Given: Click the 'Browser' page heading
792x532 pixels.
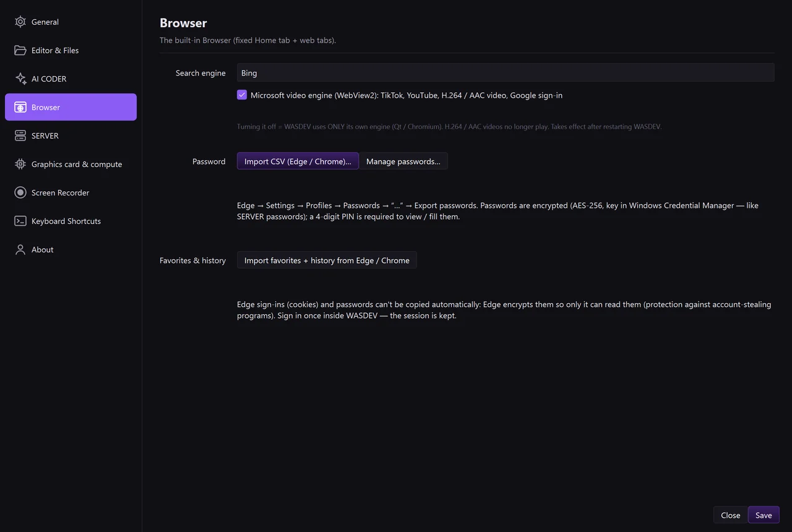Looking at the screenshot, I should (183, 23).
